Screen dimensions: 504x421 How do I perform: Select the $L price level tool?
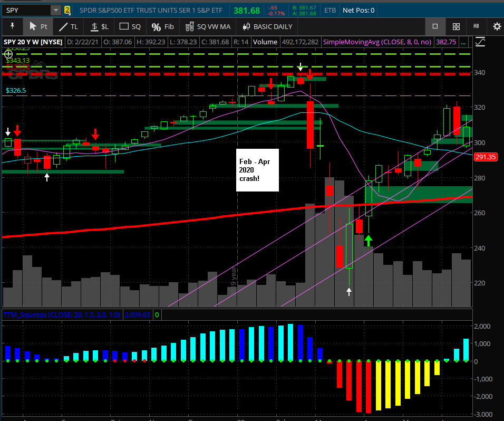click(x=99, y=27)
